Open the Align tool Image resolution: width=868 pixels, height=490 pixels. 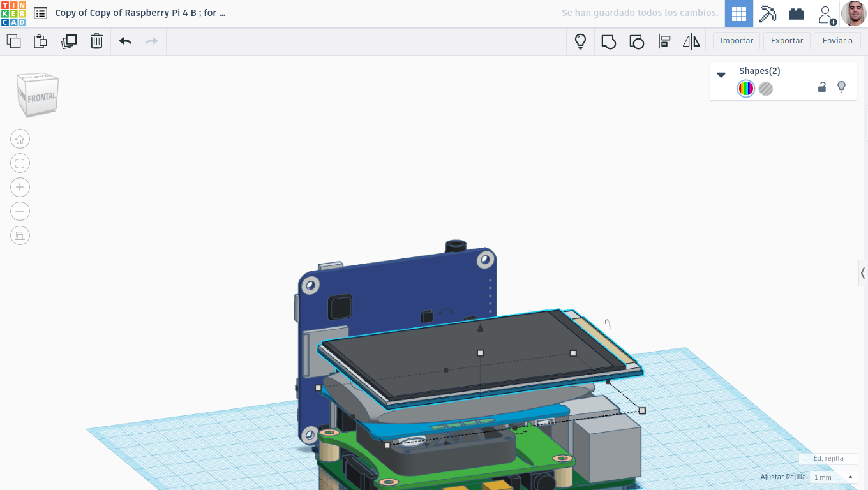click(664, 42)
